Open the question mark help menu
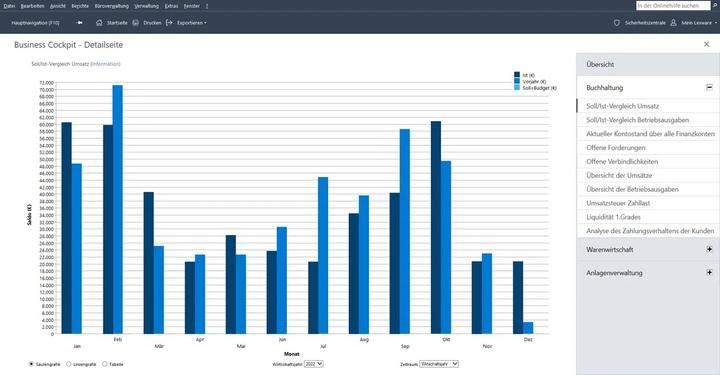Image resolution: width=720 pixels, height=375 pixels. tap(207, 6)
